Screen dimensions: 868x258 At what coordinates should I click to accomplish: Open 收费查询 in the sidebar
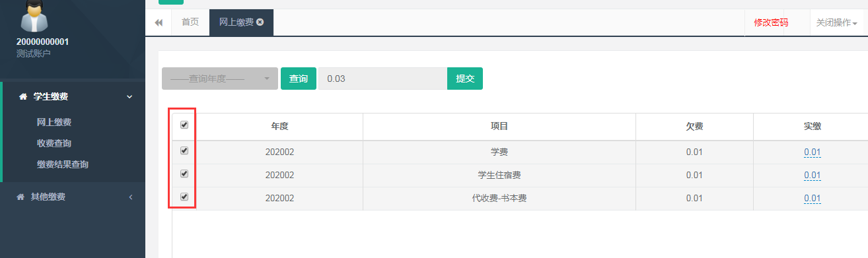coord(54,143)
